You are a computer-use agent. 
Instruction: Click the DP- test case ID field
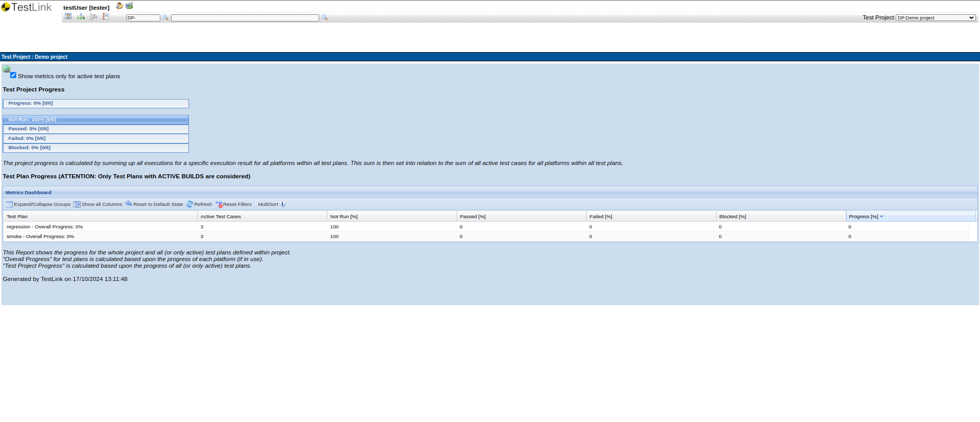(143, 18)
